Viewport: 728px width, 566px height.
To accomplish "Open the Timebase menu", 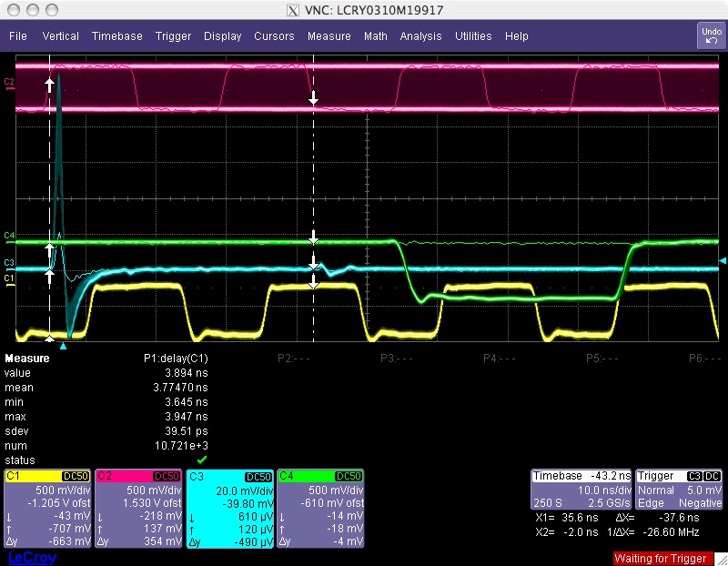I will pyautogui.click(x=117, y=36).
